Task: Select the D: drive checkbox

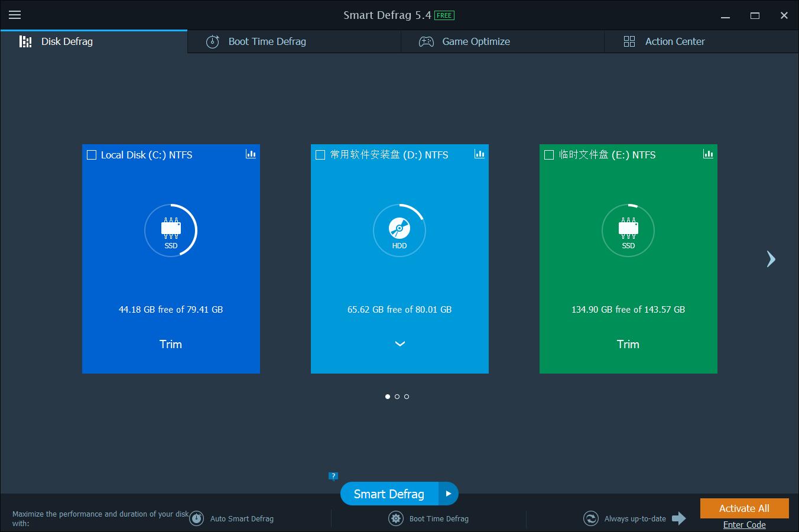Action: coord(320,155)
